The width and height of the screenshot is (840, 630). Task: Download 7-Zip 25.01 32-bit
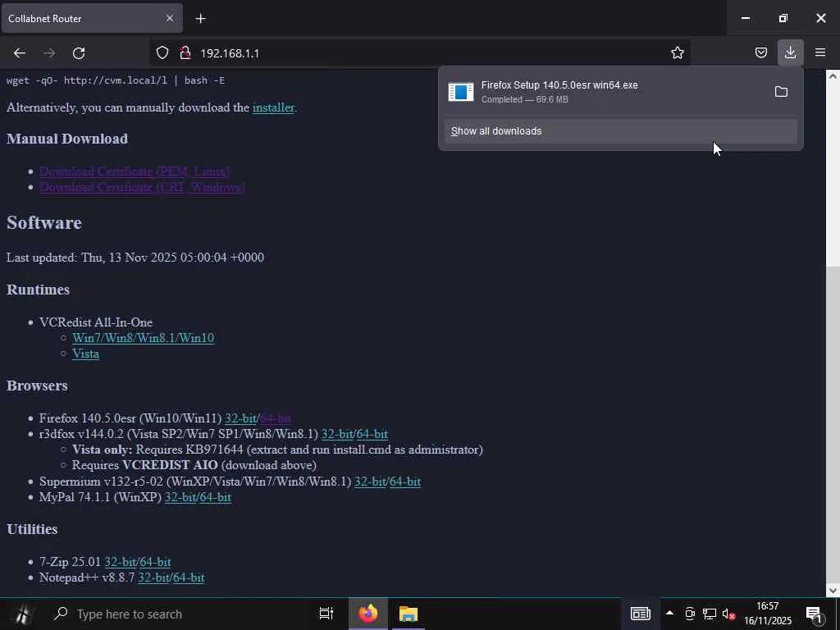point(120,562)
